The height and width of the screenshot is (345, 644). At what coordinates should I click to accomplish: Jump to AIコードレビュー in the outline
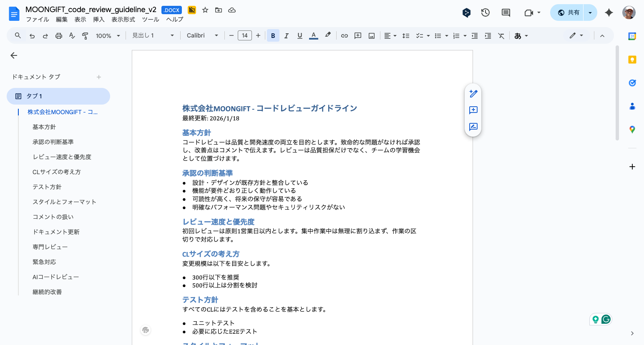pyautogui.click(x=56, y=277)
